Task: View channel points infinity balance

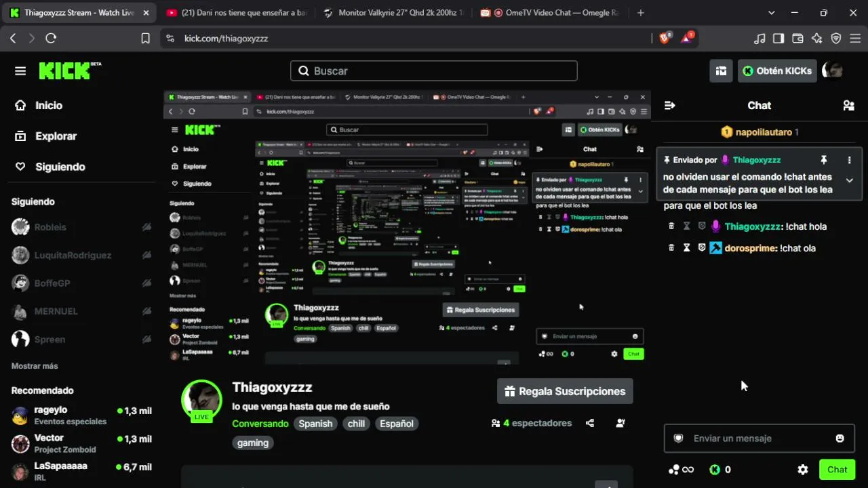Action: [x=682, y=470]
